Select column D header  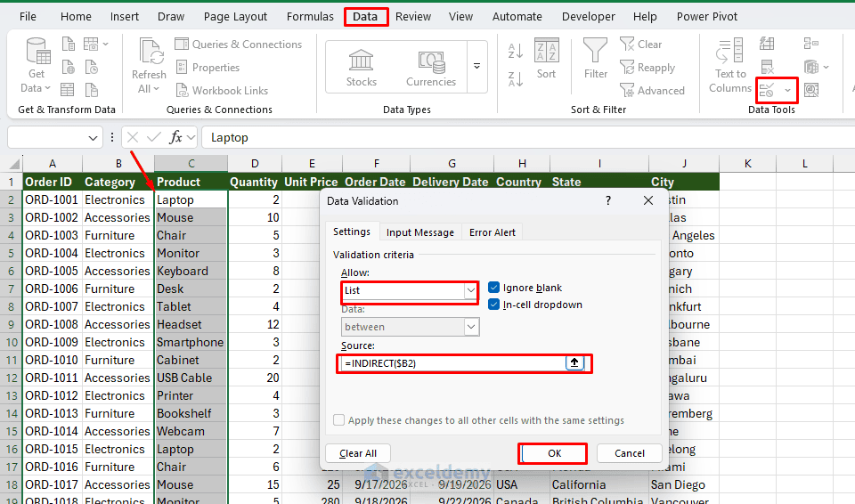255,164
